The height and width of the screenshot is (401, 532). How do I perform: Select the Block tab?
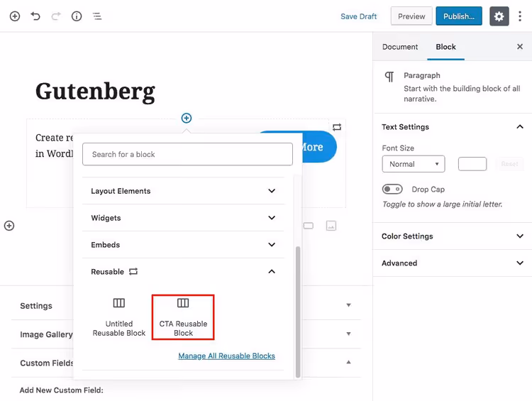(x=446, y=47)
